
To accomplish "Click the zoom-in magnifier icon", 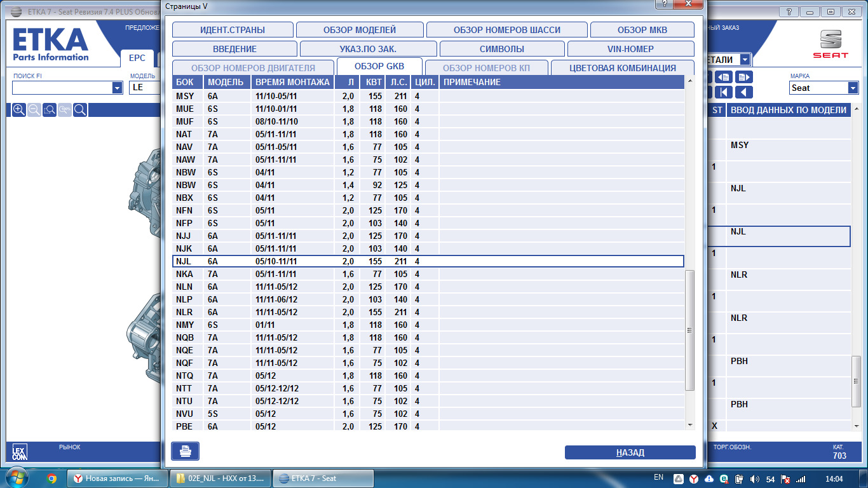I will tap(19, 110).
